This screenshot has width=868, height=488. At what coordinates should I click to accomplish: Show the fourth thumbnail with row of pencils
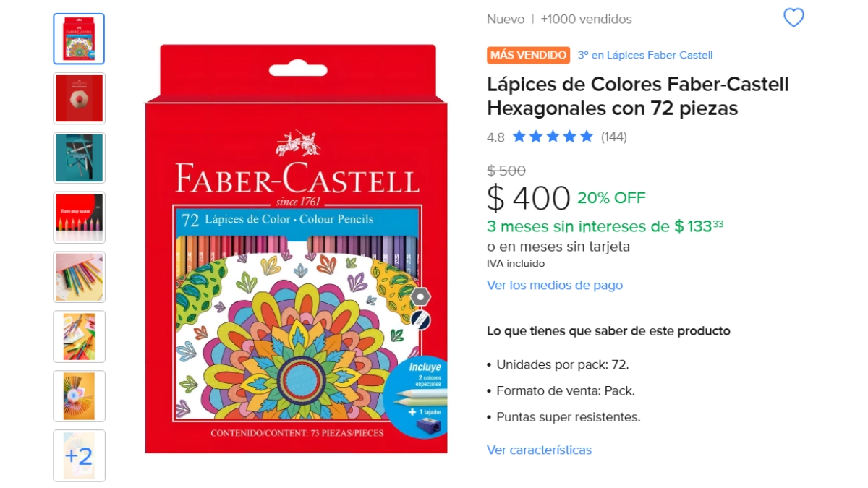[79, 217]
